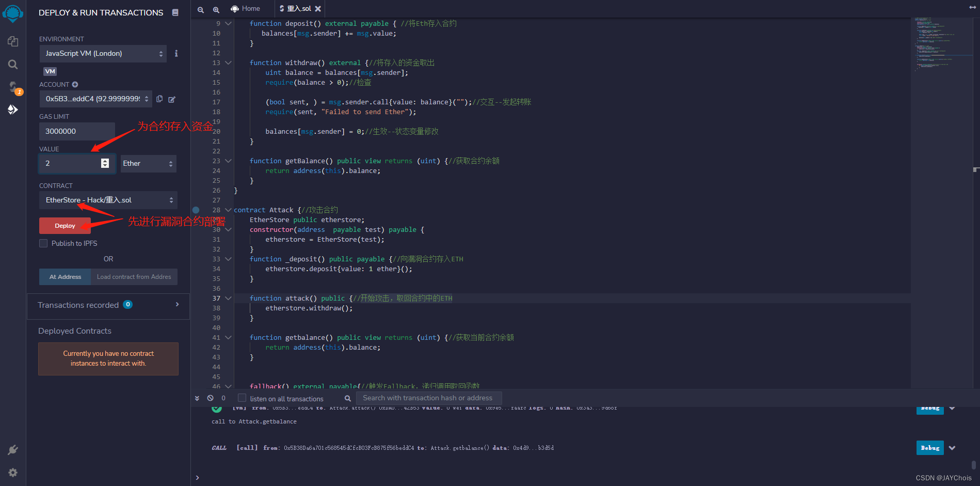Click the terminal search magnifier icon
The image size is (980, 486).
coord(348,398)
